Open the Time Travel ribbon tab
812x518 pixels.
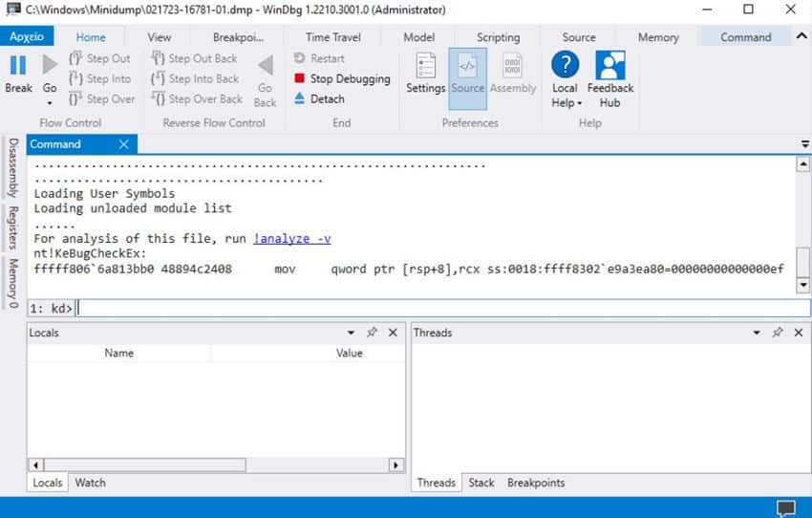pyautogui.click(x=333, y=37)
